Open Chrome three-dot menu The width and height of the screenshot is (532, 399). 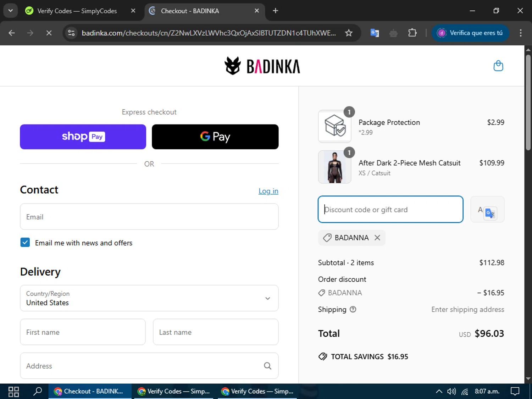tap(520, 33)
